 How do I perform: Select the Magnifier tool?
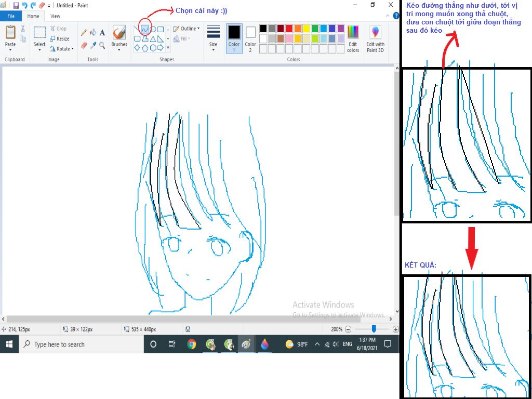click(x=102, y=45)
